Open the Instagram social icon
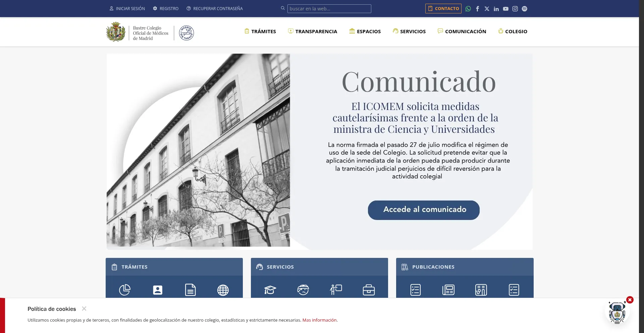Image resolution: width=644 pixels, height=333 pixels. tap(515, 9)
